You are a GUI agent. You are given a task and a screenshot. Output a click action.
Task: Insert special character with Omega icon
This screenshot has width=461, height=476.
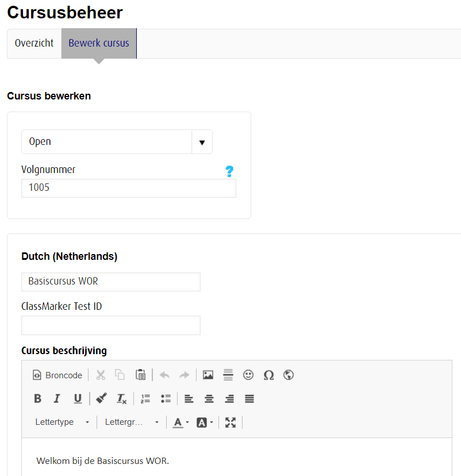pos(268,375)
